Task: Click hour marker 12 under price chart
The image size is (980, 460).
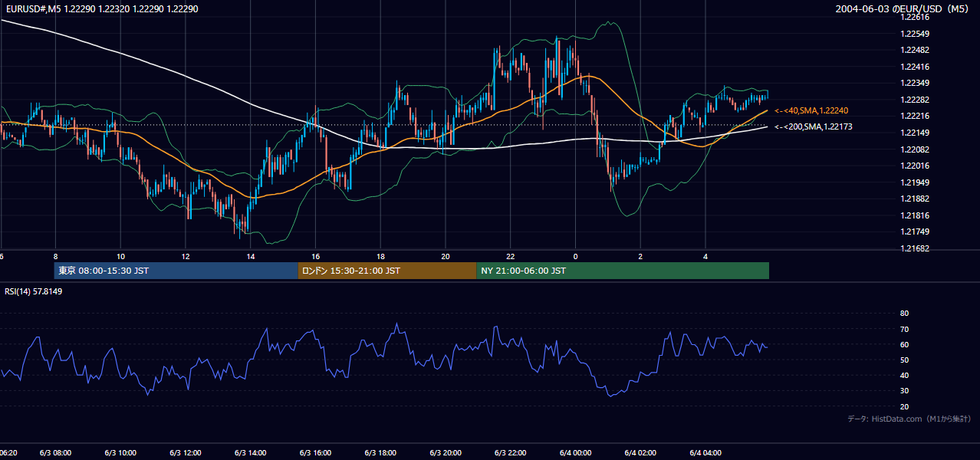Action: coord(186,256)
